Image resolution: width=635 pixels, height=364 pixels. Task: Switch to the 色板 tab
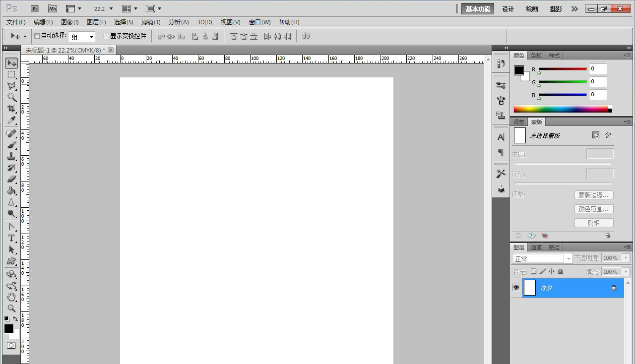[x=536, y=56]
